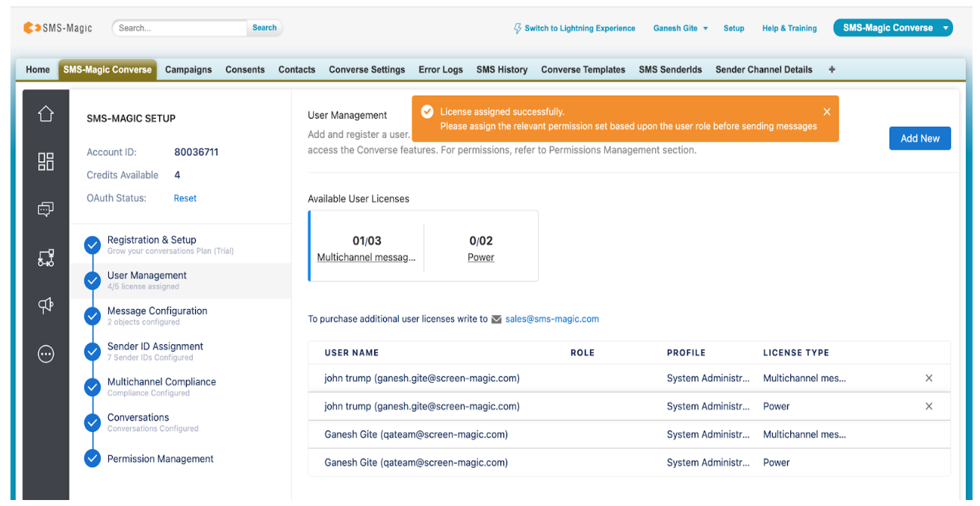
Task: Click the Search button
Action: pos(264,28)
